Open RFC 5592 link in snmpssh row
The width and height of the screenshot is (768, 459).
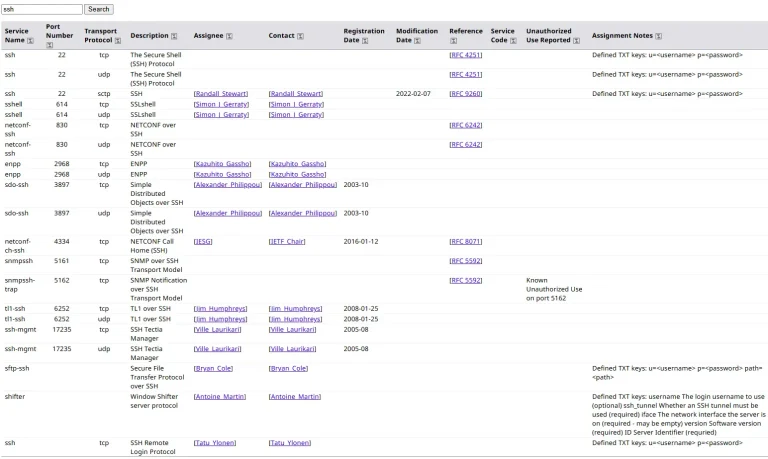466,261
